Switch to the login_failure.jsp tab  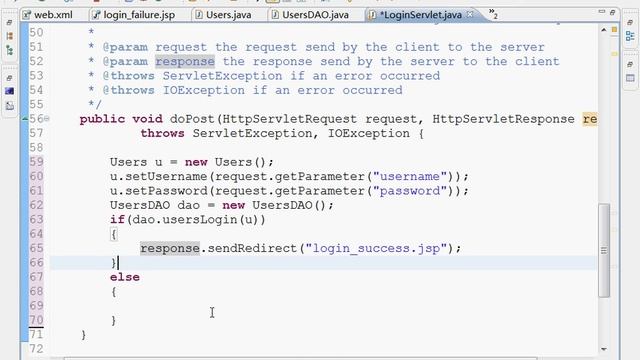tap(134, 15)
